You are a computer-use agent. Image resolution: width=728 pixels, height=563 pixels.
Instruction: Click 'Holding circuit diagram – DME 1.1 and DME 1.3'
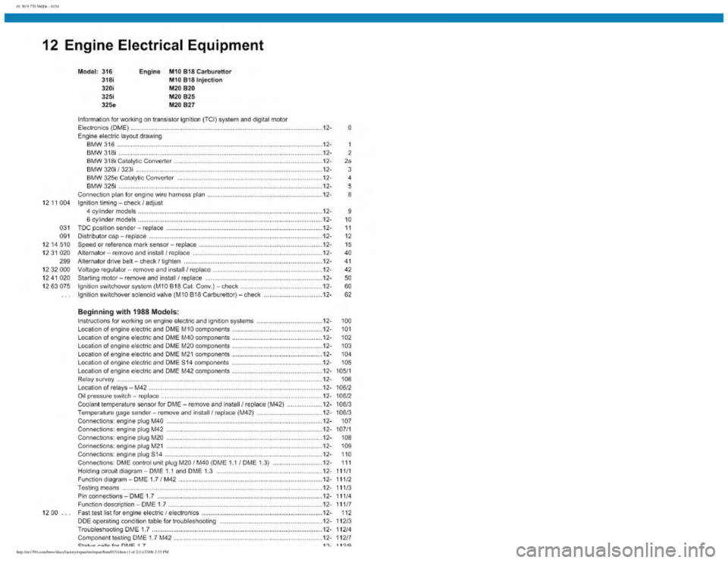tap(215, 471)
